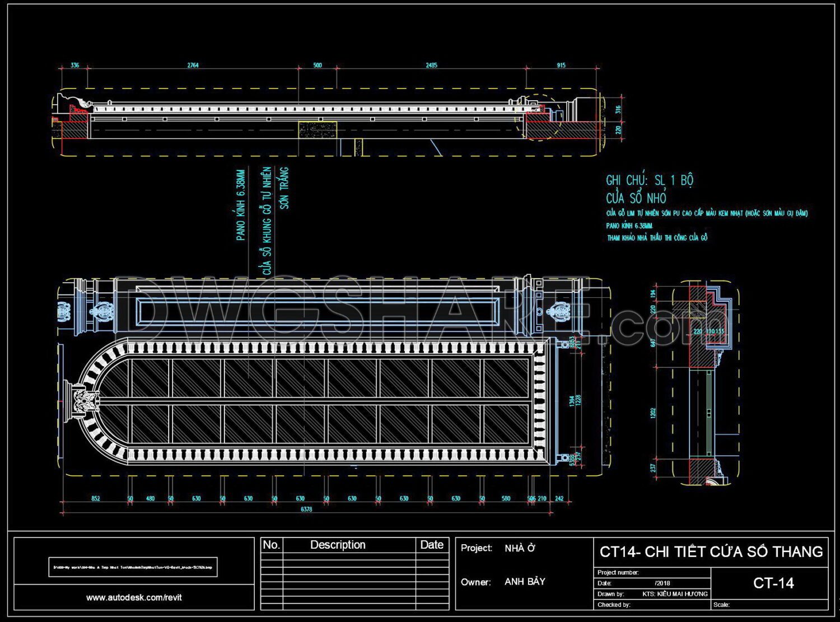Click the No. column header
This screenshot has width=840, height=622.
tap(271, 544)
